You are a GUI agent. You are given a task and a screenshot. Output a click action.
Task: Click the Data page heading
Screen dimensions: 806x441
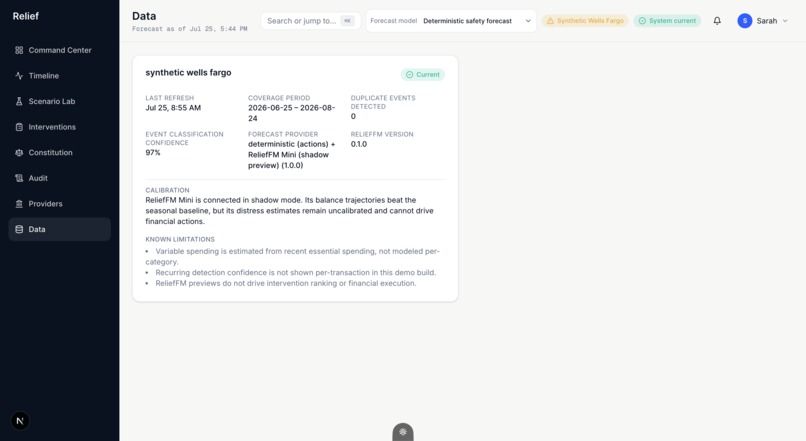coord(144,16)
